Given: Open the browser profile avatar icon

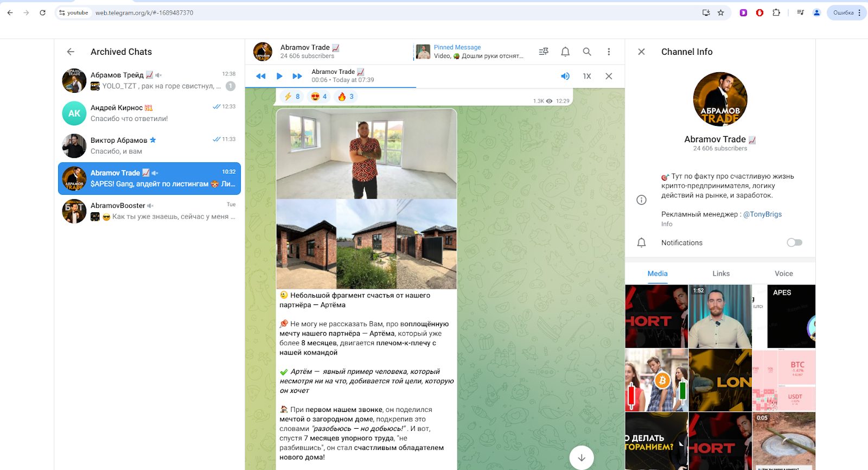Looking at the screenshot, I should [x=816, y=12].
